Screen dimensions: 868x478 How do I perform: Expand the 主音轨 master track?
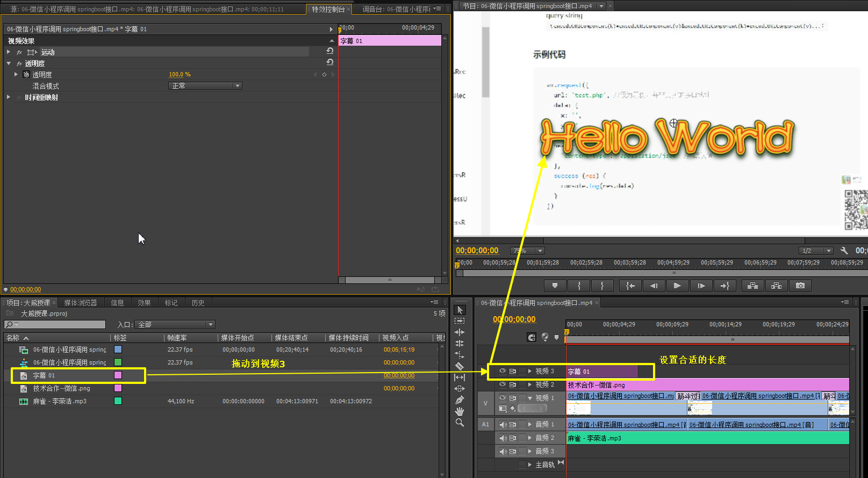tap(530, 465)
